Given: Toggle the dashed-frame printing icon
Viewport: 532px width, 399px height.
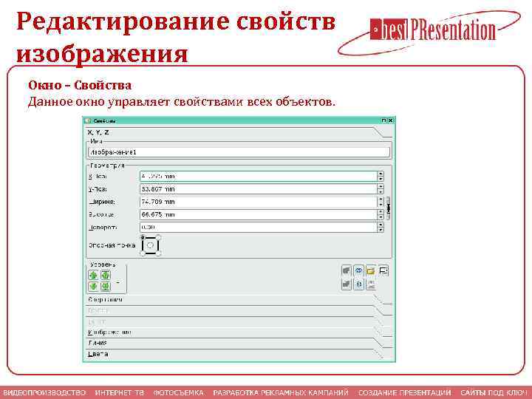Looking at the screenshot, I should (383, 270).
